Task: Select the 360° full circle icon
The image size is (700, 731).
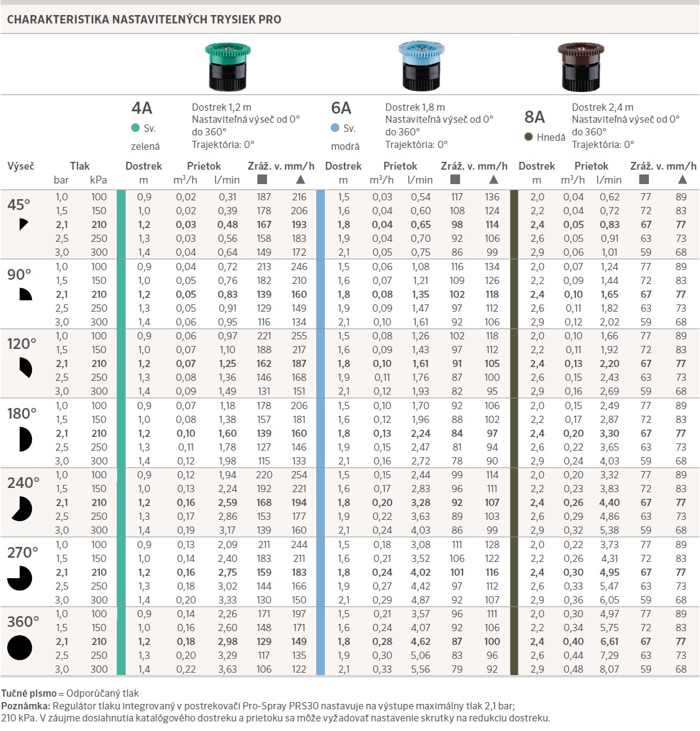Action: [19, 647]
